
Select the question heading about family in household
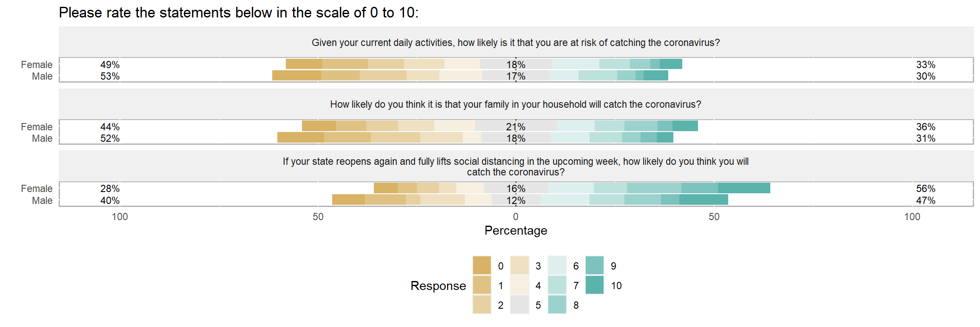(x=516, y=104)
